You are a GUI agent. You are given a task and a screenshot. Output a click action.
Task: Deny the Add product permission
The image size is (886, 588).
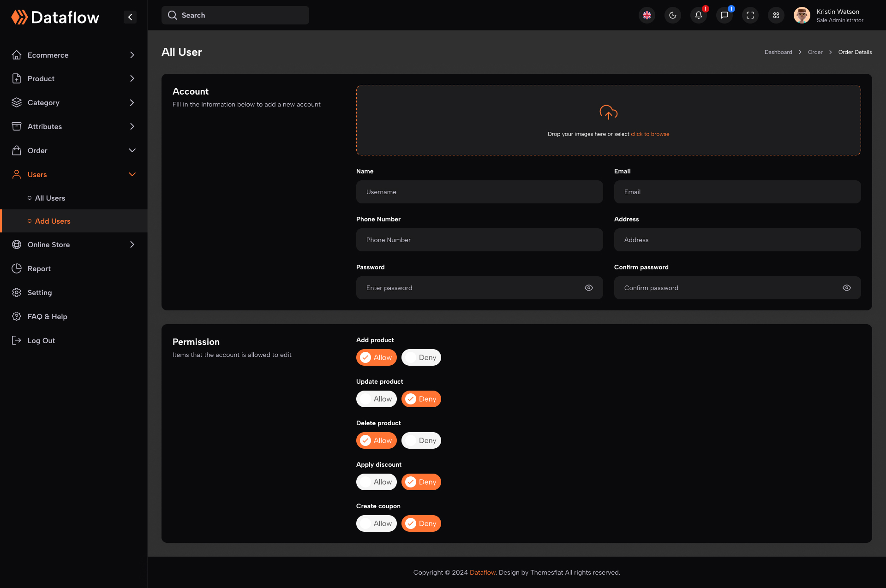coord(421,357)
